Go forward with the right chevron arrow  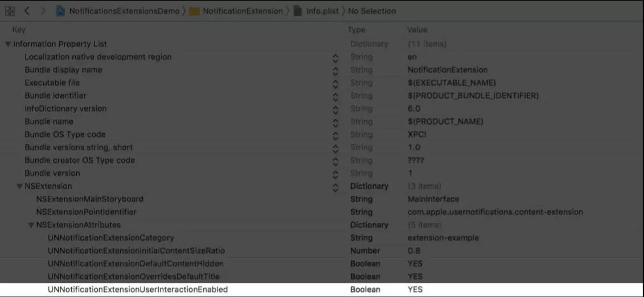point(43,11)
